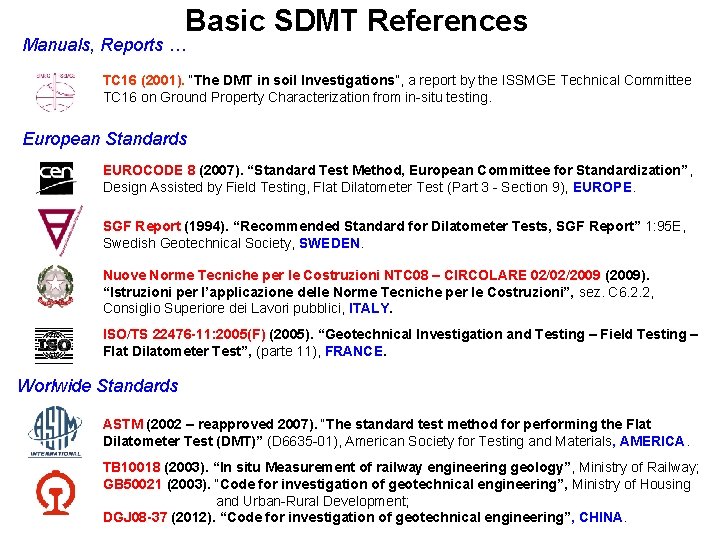The image size is (720, 540).
Task: Click "The DMT in soil Investigations" title
Action: click(294, 80)
